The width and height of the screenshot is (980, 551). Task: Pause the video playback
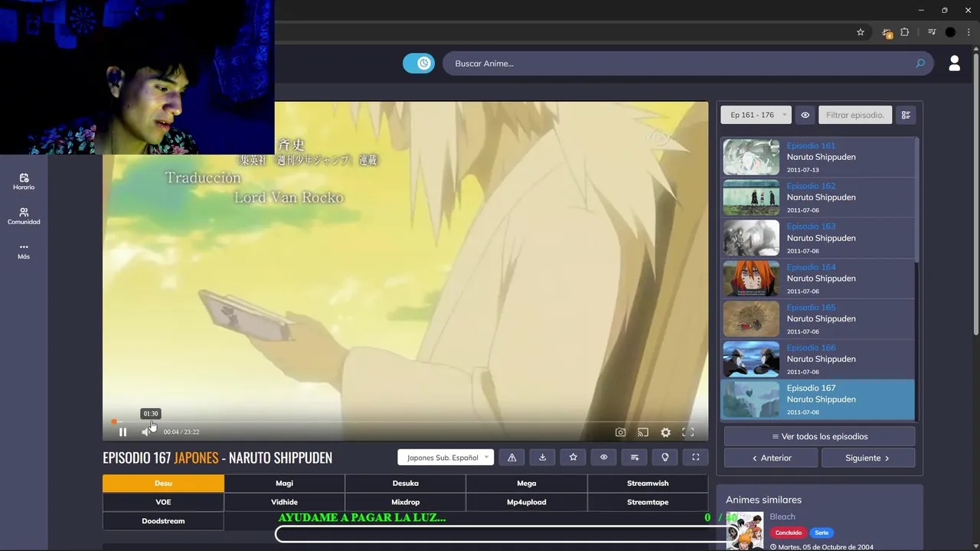pyautogui.click(x=122, y=432)
